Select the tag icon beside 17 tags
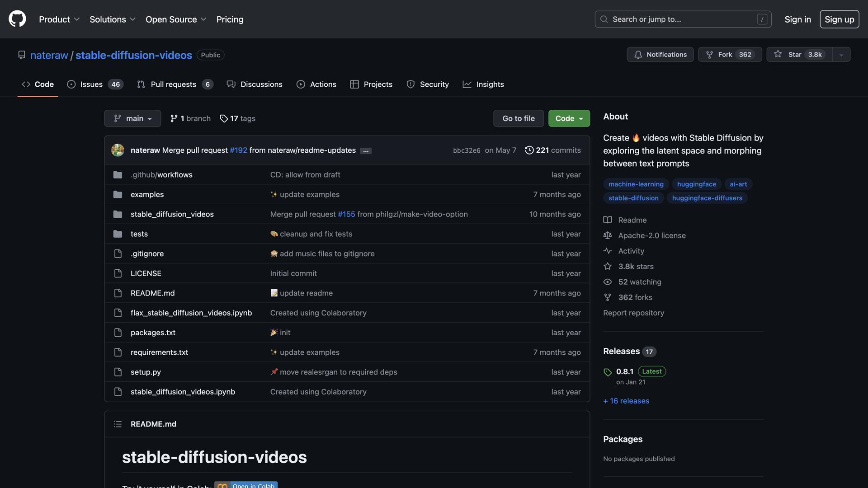Viewport: 868px width, 488px height. [x=224, y=118]
